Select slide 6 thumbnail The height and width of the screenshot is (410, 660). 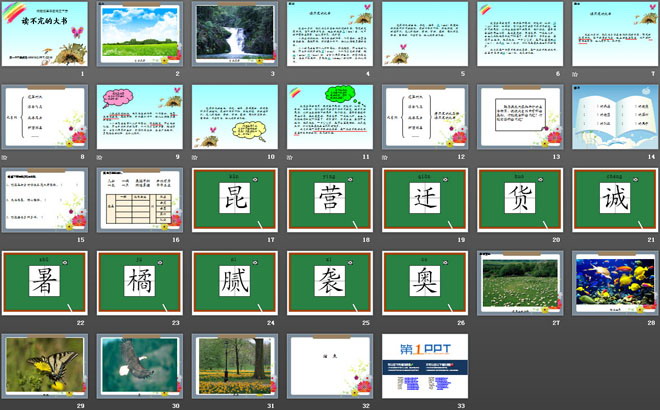tap(520, 34)
